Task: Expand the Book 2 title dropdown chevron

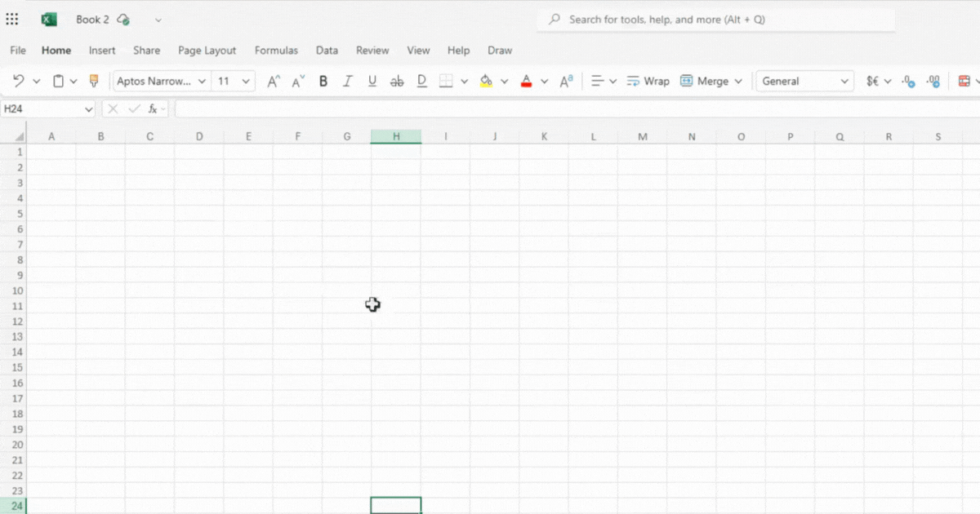Action: pyautogui.click(x=158, y=20)
